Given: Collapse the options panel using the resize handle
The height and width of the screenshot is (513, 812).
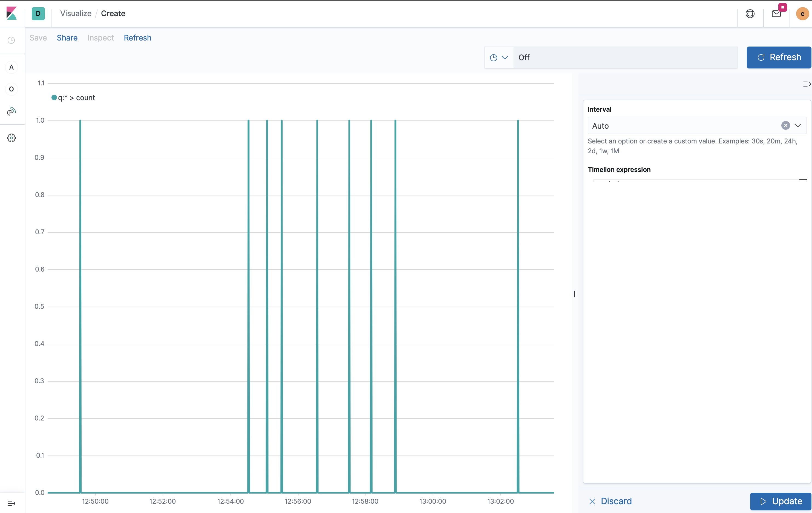Looking at the screenshot, I should point(575,294).
